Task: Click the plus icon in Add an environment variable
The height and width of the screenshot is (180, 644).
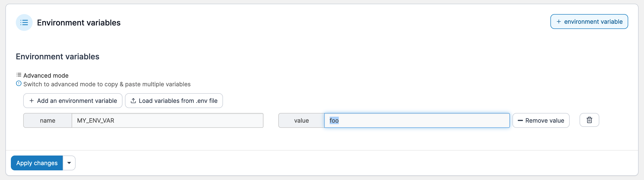Action: click(32, 101)
